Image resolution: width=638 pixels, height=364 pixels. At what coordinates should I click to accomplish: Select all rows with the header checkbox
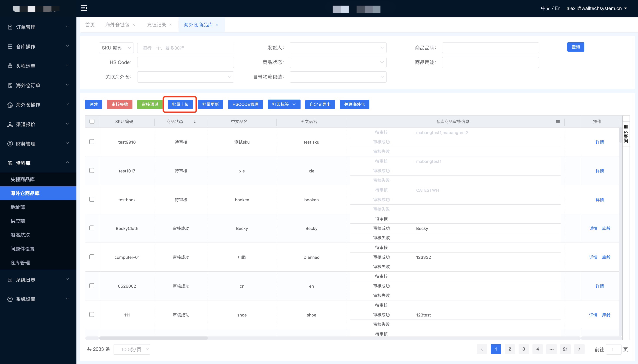coord(92,121)
